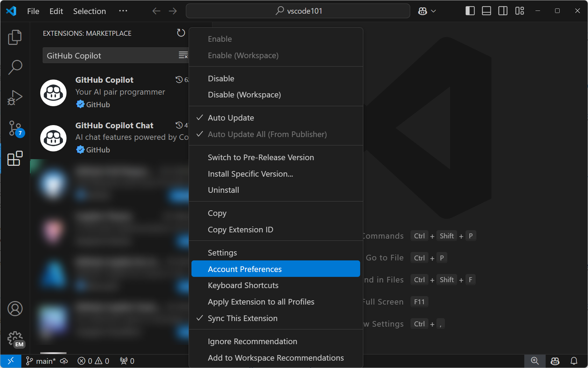Image resolution: width=588 pixels, height=368 pixels.
Task: Open Copilot status icon in status bar
Action: click(555, 361)
